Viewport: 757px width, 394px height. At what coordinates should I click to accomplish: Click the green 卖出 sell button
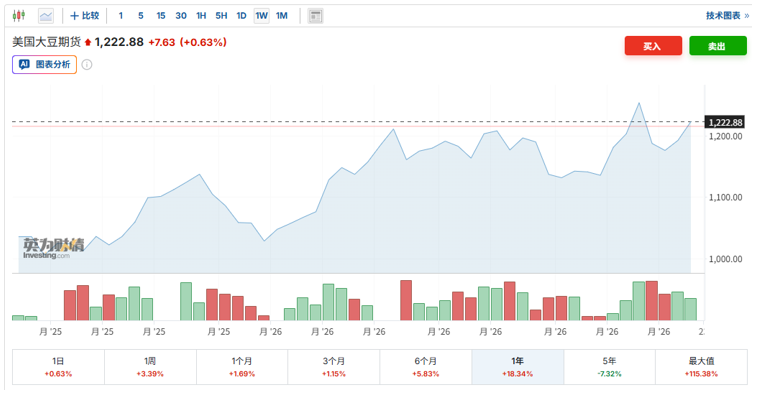tap(717, 46)
